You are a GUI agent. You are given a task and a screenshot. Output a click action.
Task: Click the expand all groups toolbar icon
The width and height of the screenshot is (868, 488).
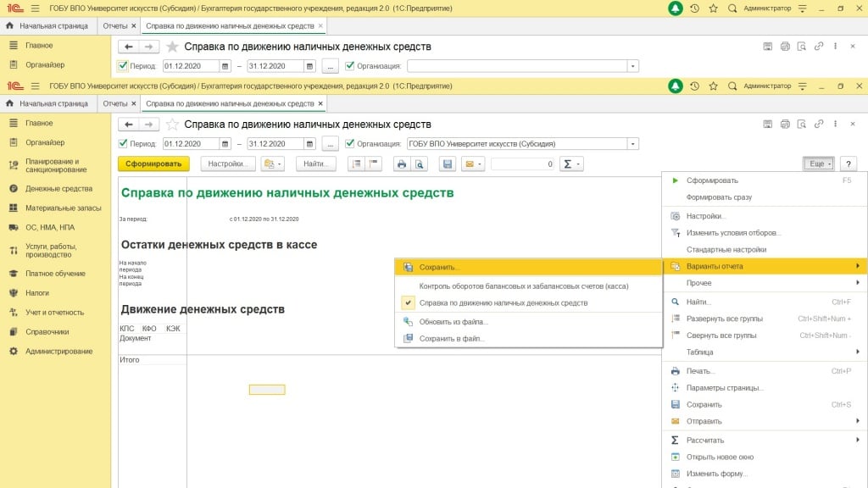click(357, 164)
